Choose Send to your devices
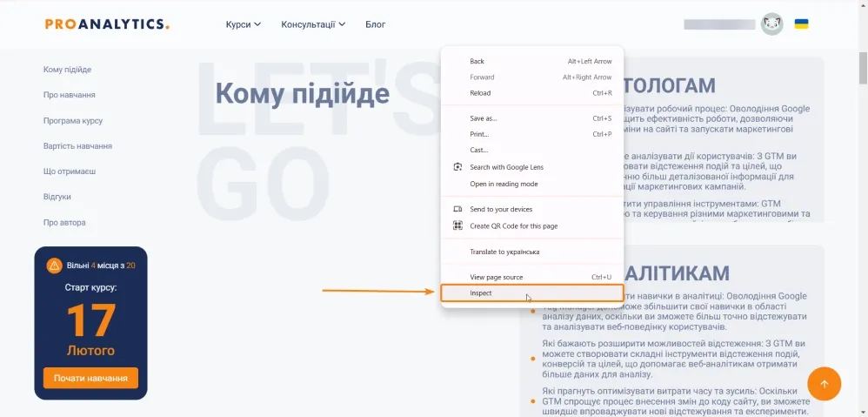Image resolution: width=868 pixels, height=417 pixels. (532, 209)
